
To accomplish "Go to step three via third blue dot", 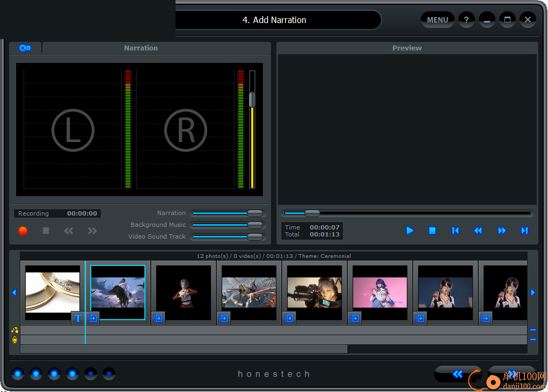I will coord(54,374).
